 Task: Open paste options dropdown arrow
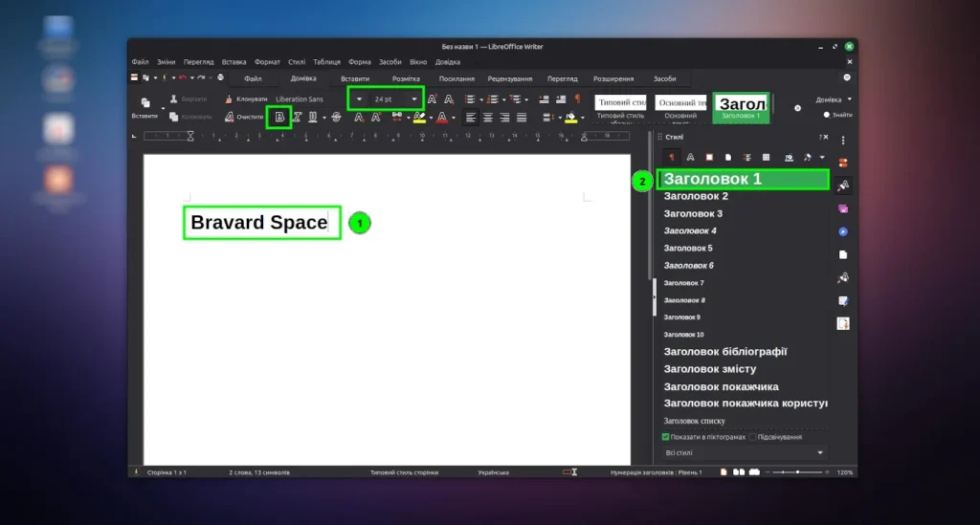tap(163, 109)
